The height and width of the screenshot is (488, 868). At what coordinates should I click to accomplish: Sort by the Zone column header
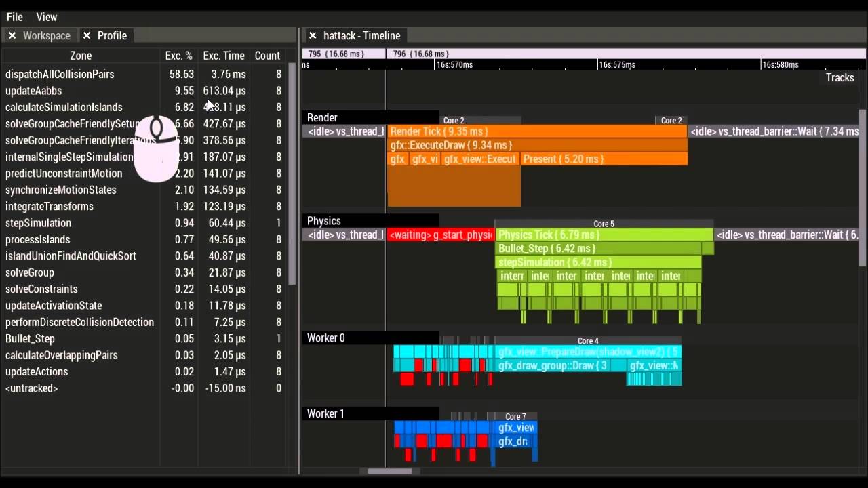pyautogui.click(x=81, y=56)
